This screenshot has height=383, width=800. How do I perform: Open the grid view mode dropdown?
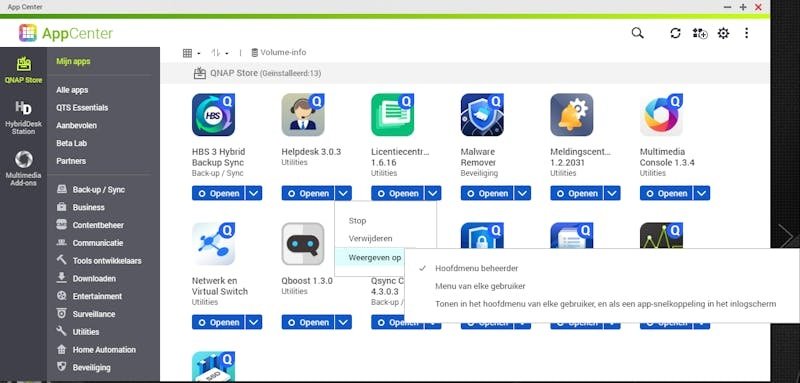[x=191, y=53]
